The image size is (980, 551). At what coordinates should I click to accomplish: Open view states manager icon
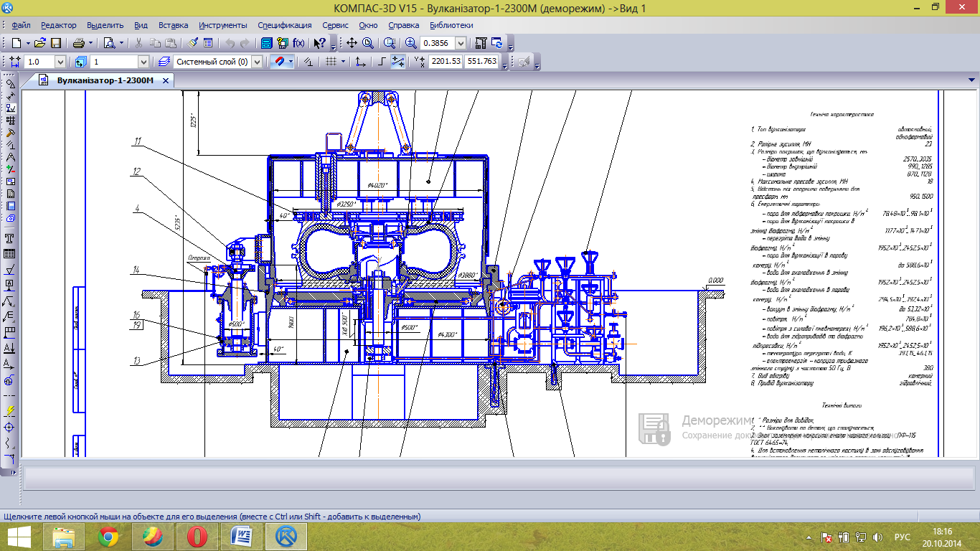[x=80, y=62]
